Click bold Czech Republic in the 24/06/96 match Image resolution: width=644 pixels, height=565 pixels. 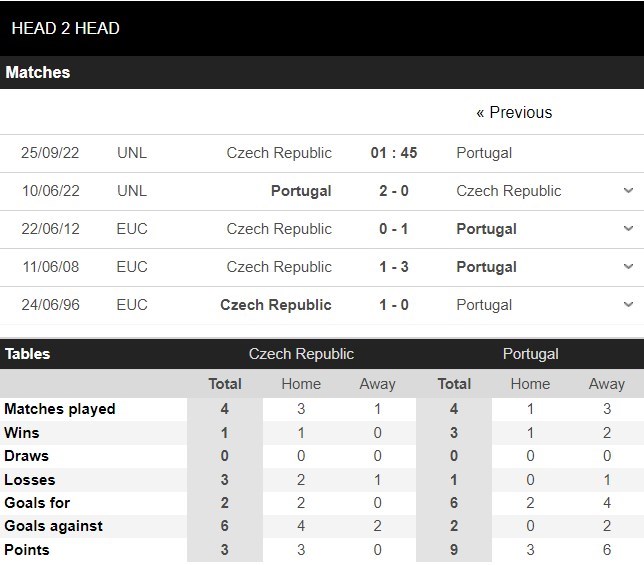tap(275, 305)
